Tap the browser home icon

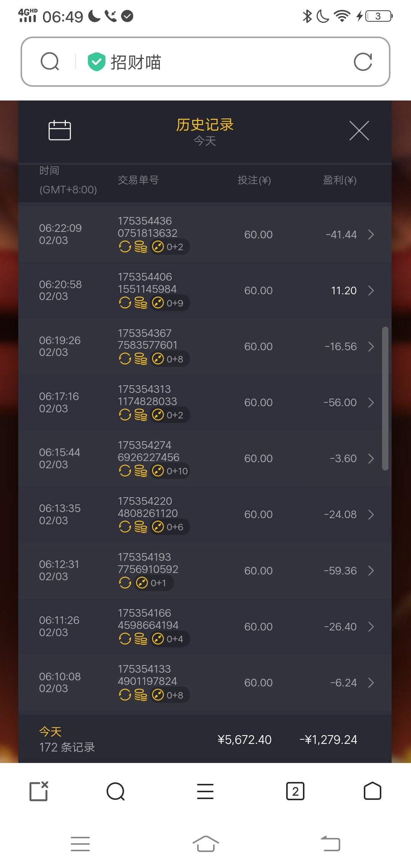point(372,791)
